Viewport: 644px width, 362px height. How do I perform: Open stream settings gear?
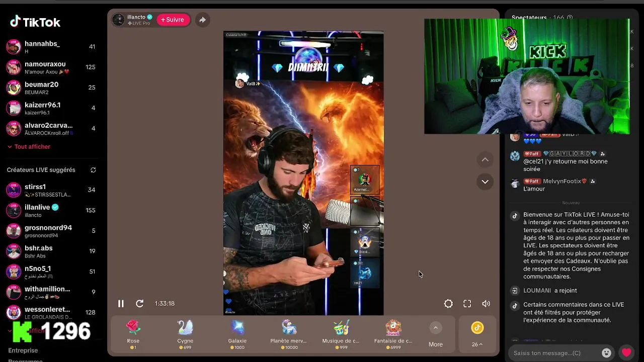click(x=448, y=304)
